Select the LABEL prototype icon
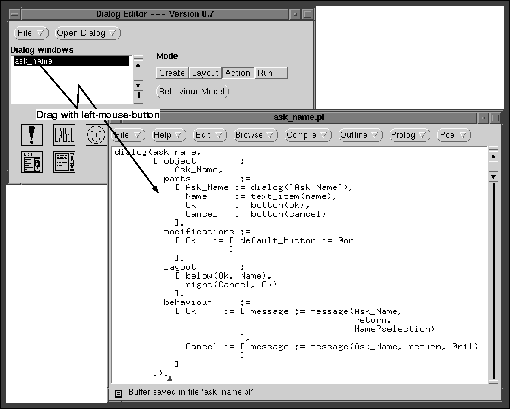Screen dimensions: 510x409 [x=64, y=135]
